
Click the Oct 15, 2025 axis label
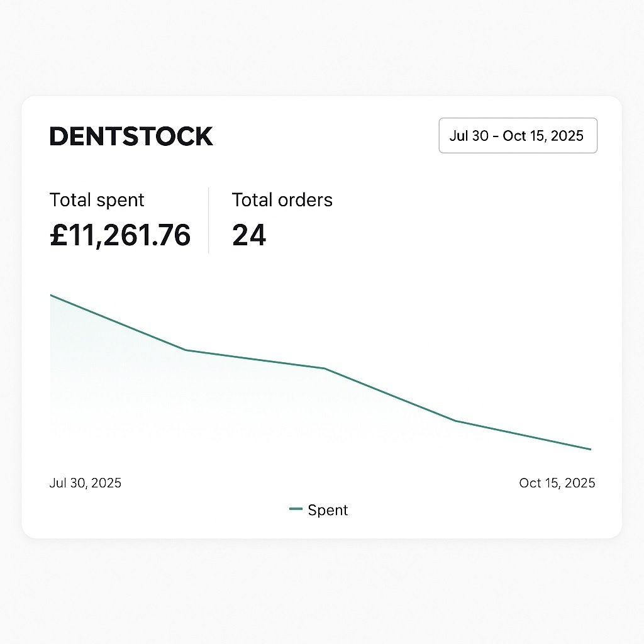click(557, 483)
